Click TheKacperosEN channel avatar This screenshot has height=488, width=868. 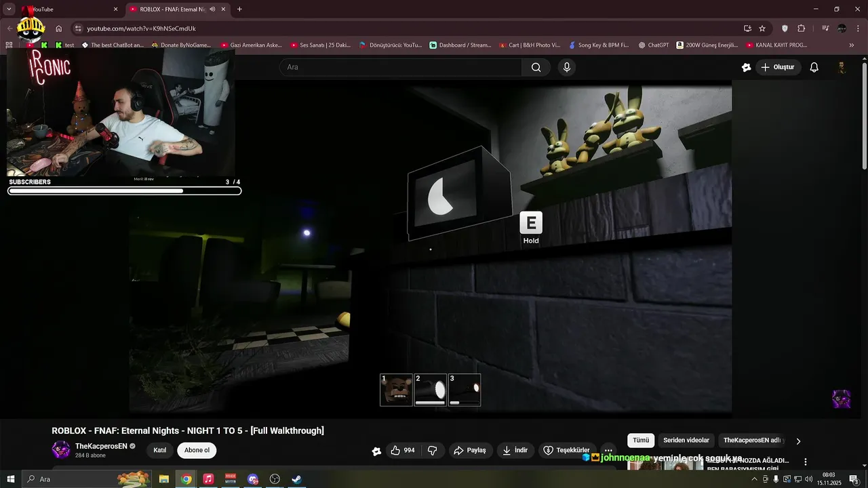61,450
